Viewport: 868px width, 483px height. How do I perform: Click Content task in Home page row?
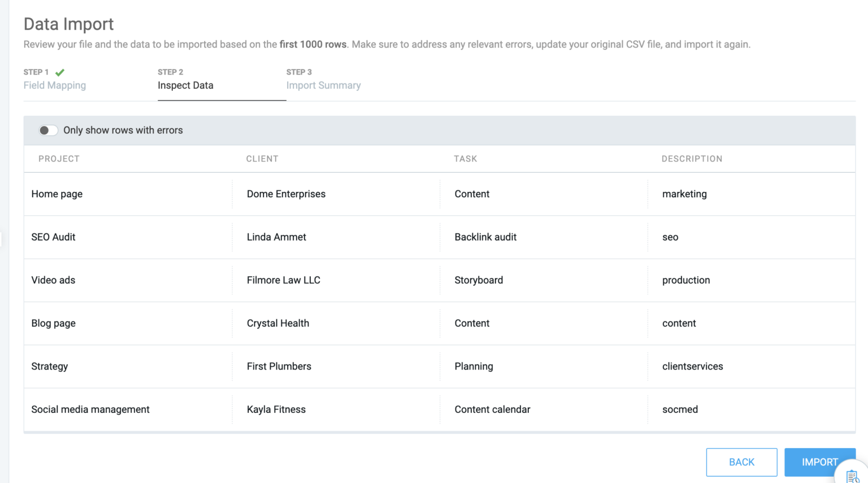544,194
